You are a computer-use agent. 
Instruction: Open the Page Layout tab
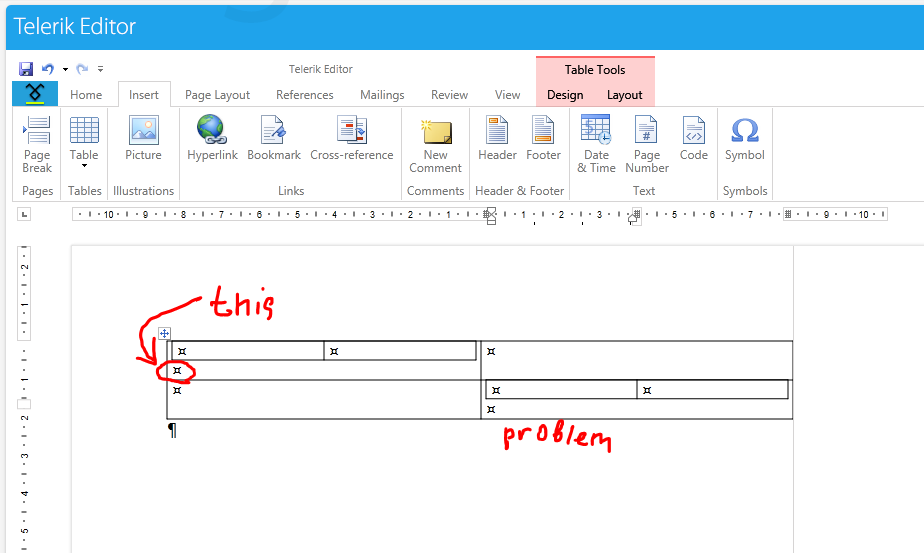pyautogui.click(x=217, y=95)
